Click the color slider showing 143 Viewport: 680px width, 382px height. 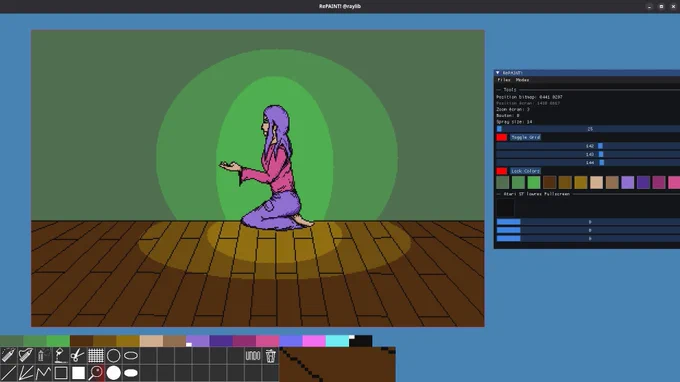point(588,154)
